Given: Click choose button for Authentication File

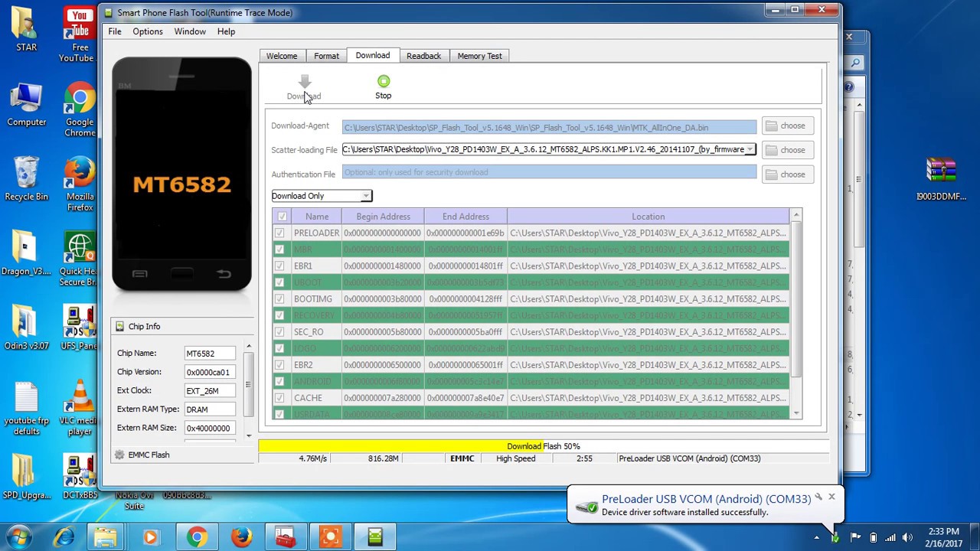Looking at the screenshot, I should (786, 174).
